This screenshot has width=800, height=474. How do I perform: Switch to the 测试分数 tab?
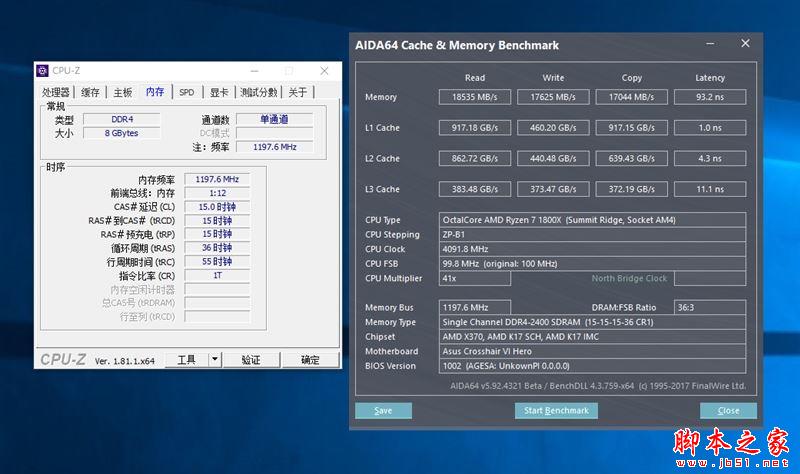258,92
